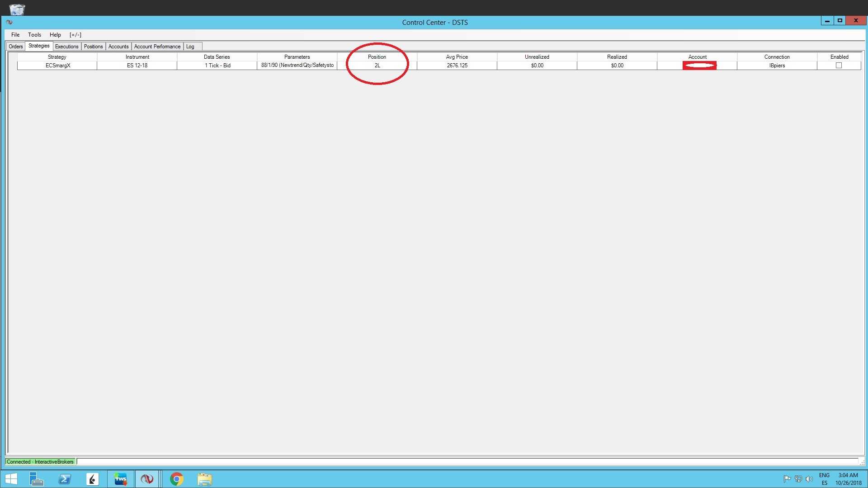
Task: Open the Action Center flag icon
Action: pyautogui.click(x=787, y=479)
